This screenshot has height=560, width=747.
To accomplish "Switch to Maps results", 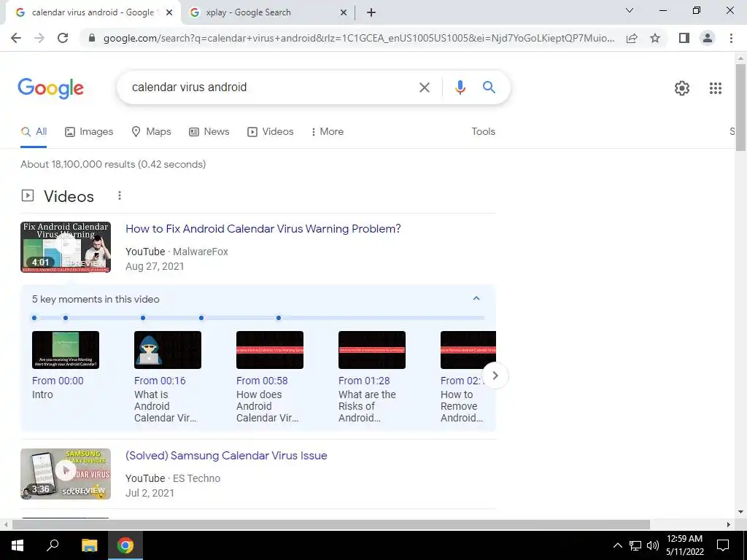I will [x=151, y=132].
